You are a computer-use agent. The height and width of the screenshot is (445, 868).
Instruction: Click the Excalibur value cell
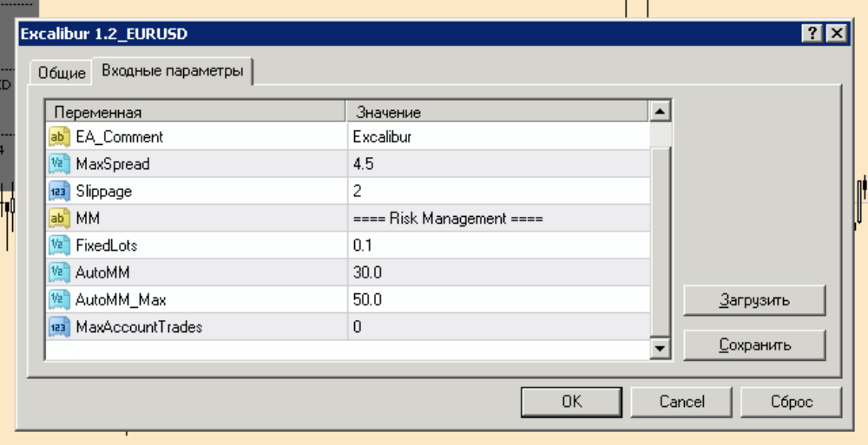499,137
